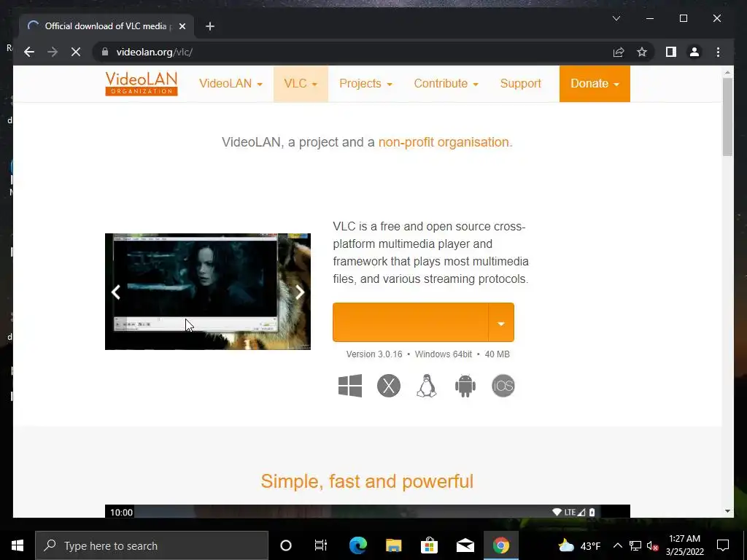
Task: Click the scrollbar down arrow
Action: [727, 511]
